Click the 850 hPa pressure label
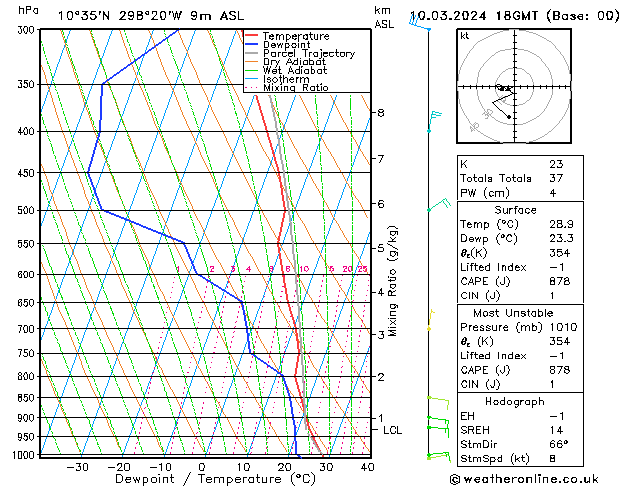 pyautogui.click(x=28, y=398)
